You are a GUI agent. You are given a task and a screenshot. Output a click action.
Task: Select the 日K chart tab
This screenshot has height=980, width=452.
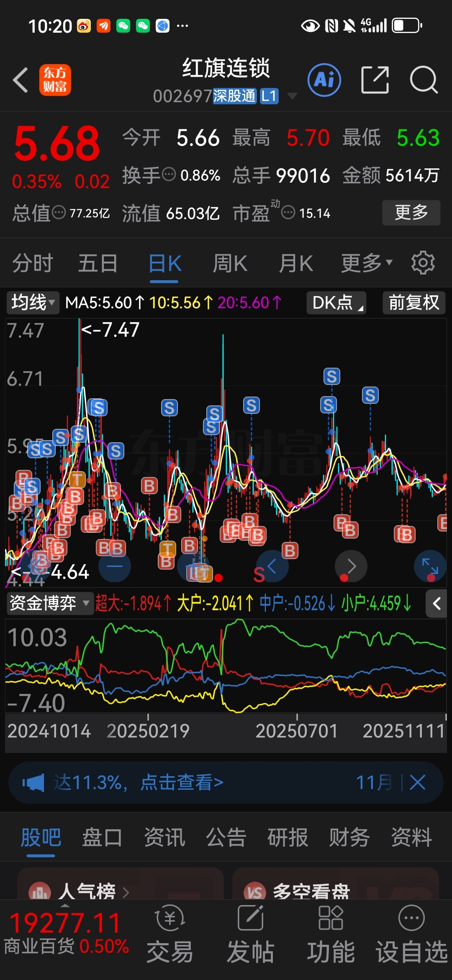(164, 264)
